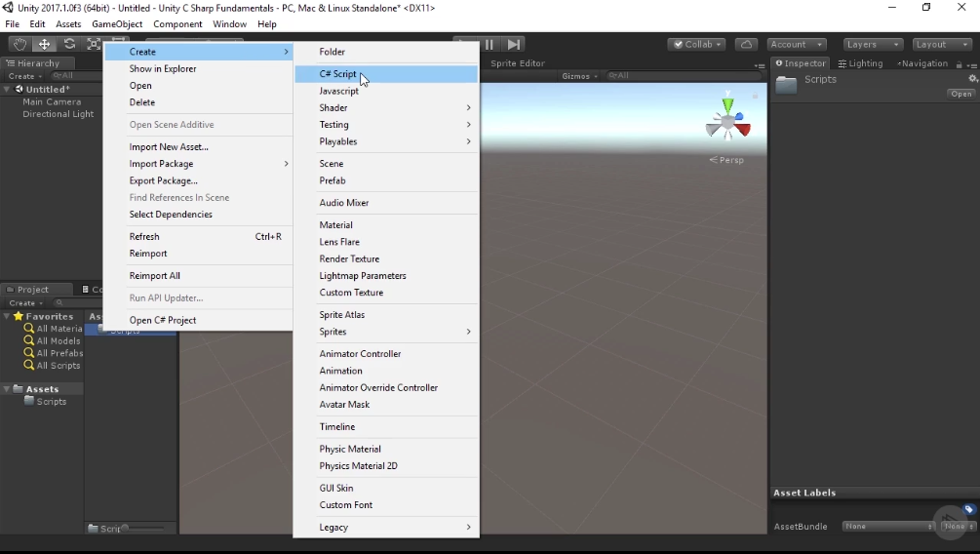Collapse the Favorites tree section

click(x=6, y=316)
